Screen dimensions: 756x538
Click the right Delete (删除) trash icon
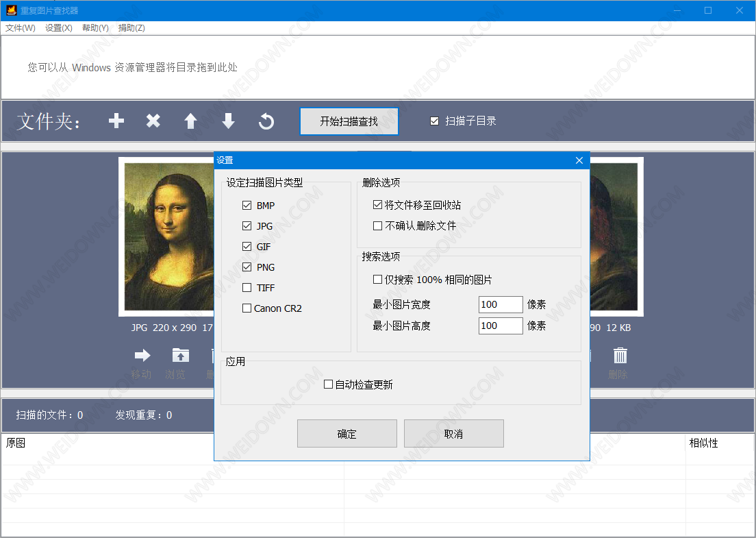620,356
